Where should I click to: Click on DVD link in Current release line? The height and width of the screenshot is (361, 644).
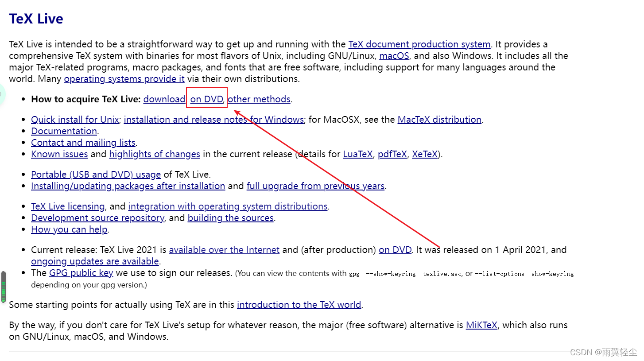[x=395, y=250]
